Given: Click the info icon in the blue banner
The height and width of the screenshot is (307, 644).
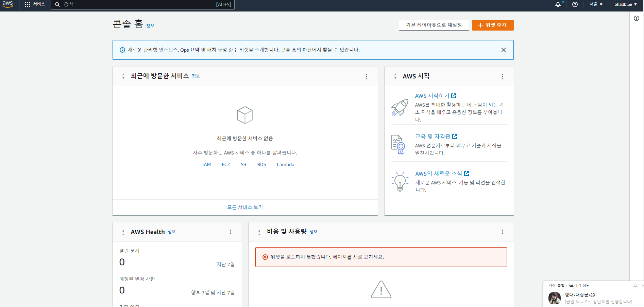Looking at the screenshot, I should click(122, 50).
